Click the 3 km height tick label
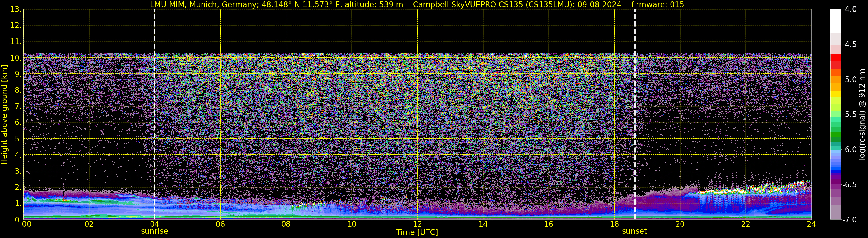Viewport: 868px width, 238px height. click(x=18, y=171)
